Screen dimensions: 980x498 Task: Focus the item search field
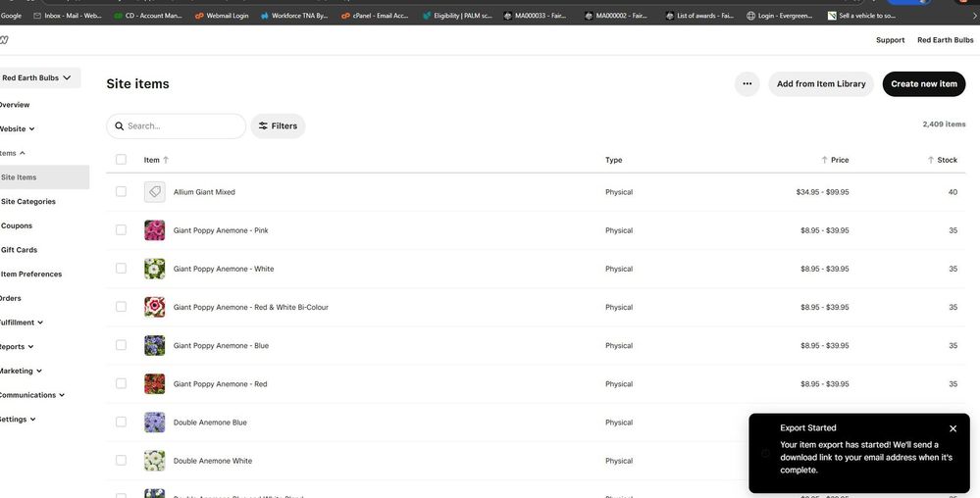pyautogui.click(x=177, y=126)
